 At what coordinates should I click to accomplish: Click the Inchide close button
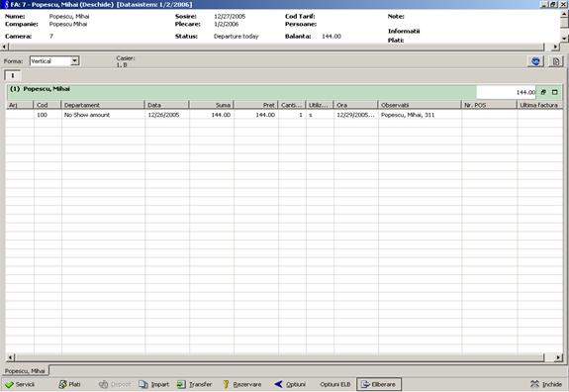(x=546, y=384)
